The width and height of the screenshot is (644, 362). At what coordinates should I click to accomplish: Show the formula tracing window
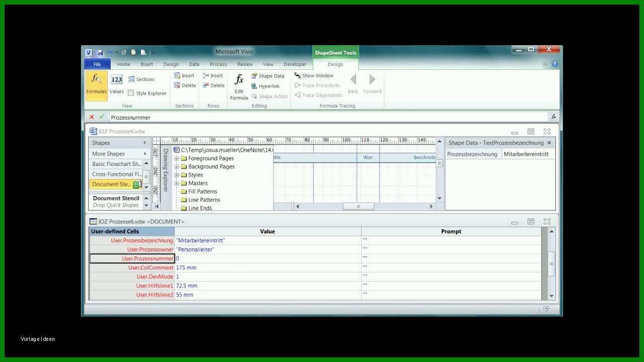[314, 75]
